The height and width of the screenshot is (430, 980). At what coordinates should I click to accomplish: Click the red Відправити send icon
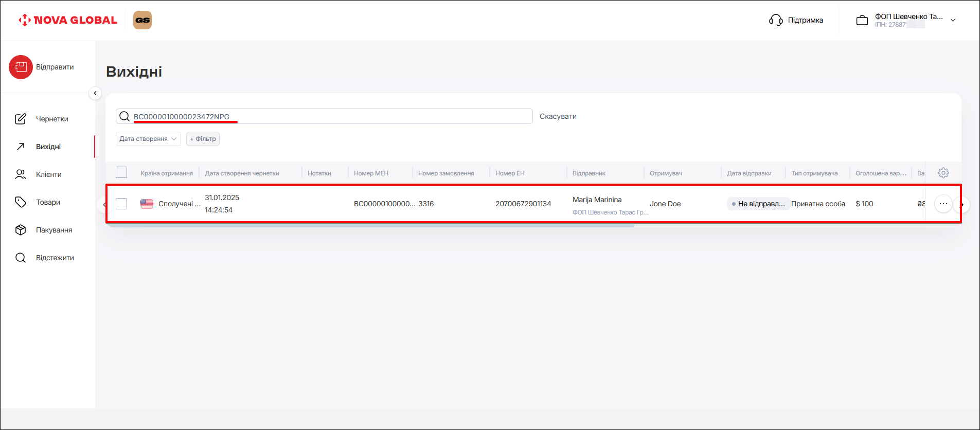[x=21, y=67]
